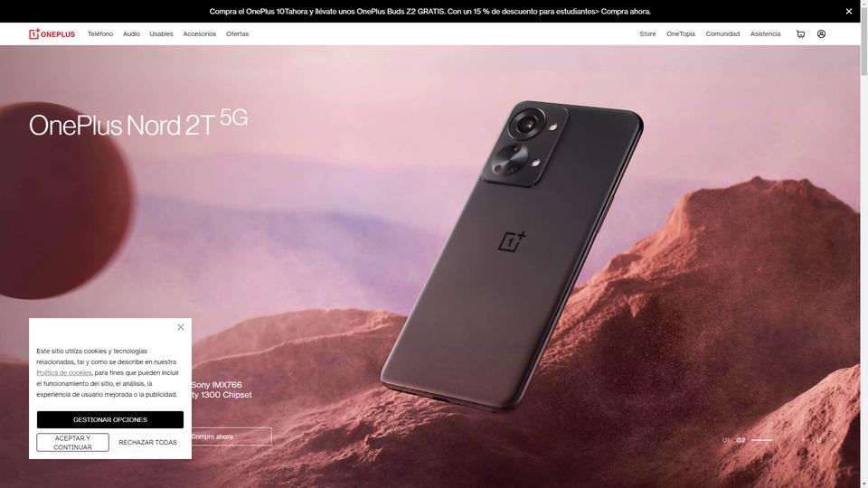This screenshot has height=488, width=868.
Task: Expand the Usables menu
Action: [161, 33]
